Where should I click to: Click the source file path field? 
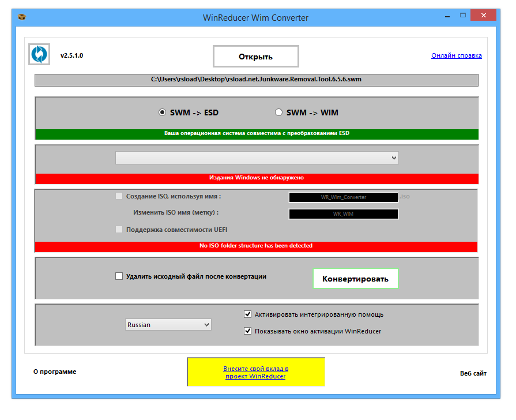click(257, 80)
